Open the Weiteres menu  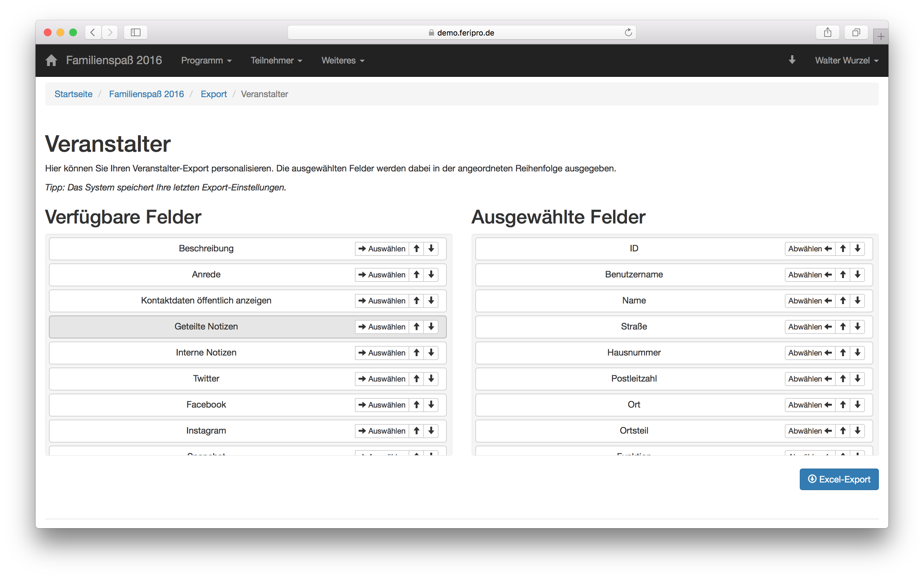pyautogui.click(x=343, y=61)
